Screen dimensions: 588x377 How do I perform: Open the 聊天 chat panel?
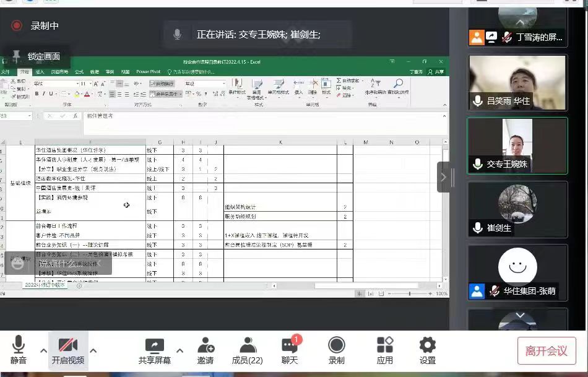pyautogui.click(x=290, y=350)
